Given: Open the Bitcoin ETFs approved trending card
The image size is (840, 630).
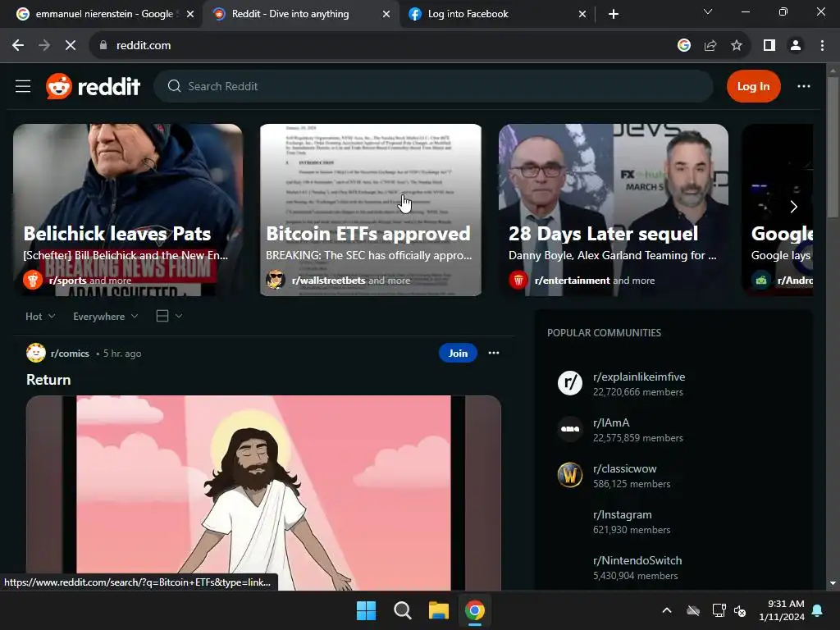Looking at the screenshot, I should tap(371, 210).
